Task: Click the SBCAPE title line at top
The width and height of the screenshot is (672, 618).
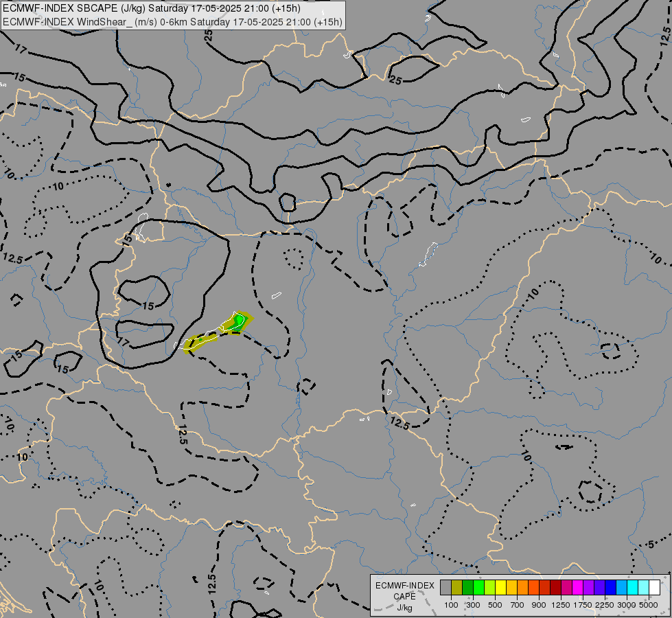Action: [152, 8]
